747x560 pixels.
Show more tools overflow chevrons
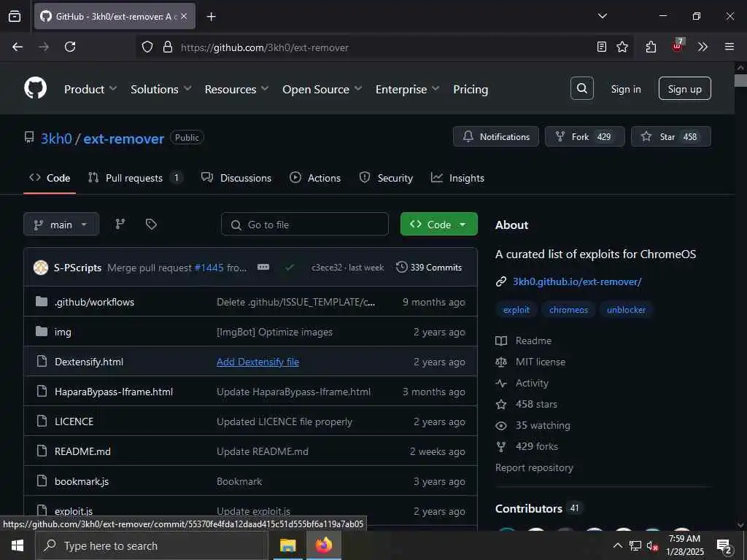pos(703,47)
